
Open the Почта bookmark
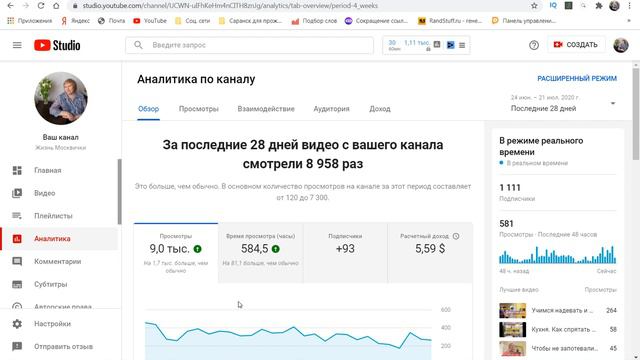pyautogui.click(x=112, y=21)
